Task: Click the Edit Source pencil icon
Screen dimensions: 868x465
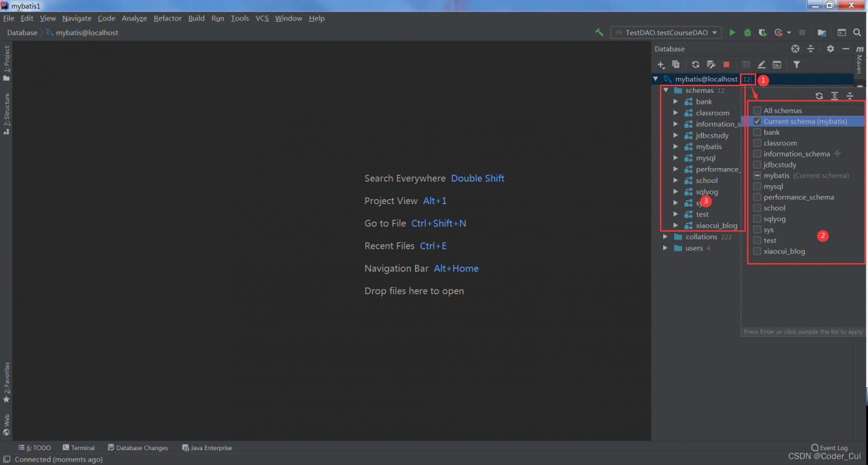Action: (x=762, y=64)
